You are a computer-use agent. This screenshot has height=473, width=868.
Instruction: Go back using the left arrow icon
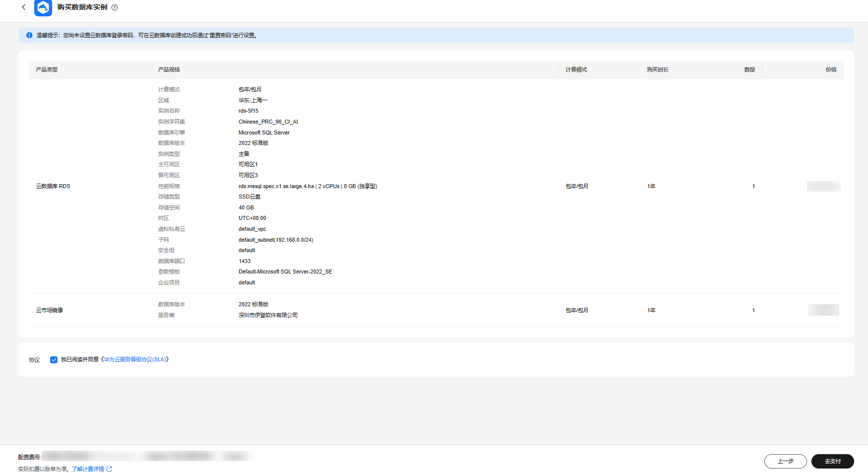tap(23, 7)
